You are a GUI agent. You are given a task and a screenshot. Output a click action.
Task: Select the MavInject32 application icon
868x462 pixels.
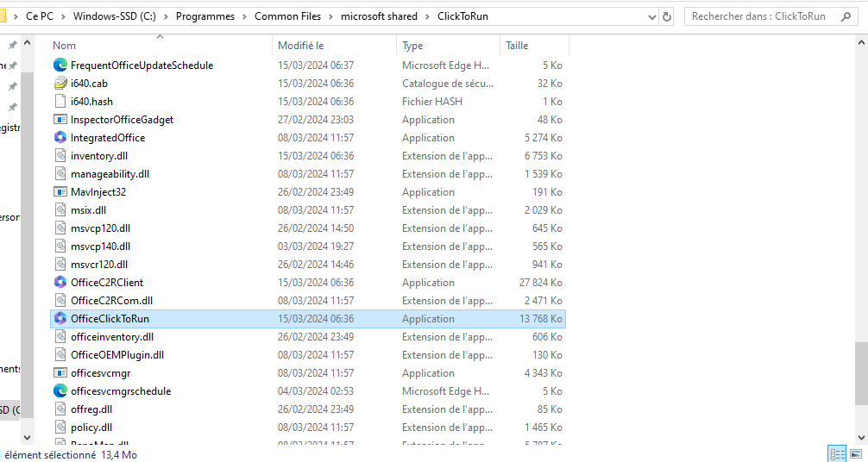60,192
